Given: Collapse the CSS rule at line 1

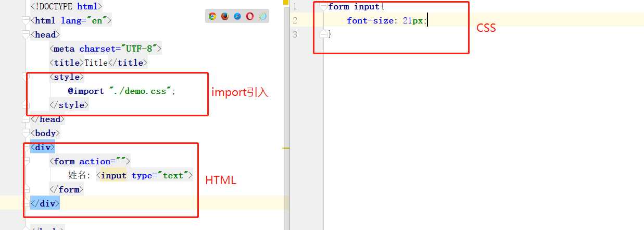Looking at the screenshot, I should pos(323,7).
